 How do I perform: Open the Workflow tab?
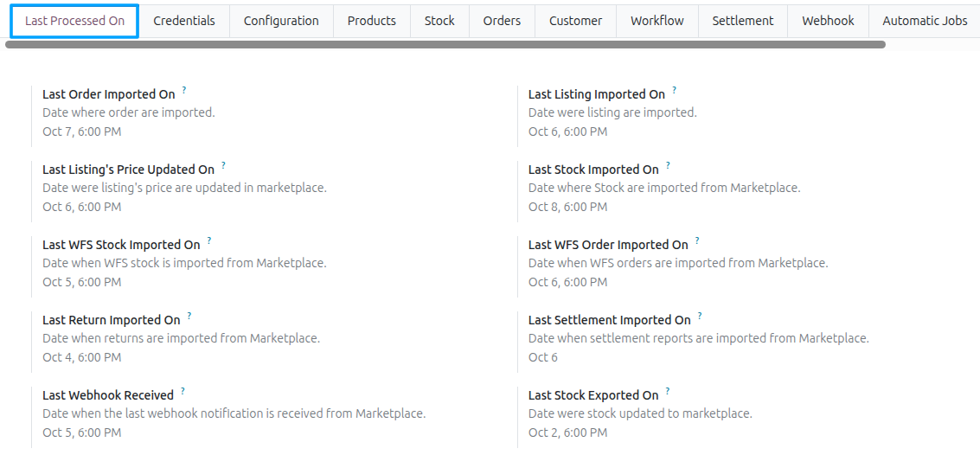pyautogui.click(x=657, y=21)
